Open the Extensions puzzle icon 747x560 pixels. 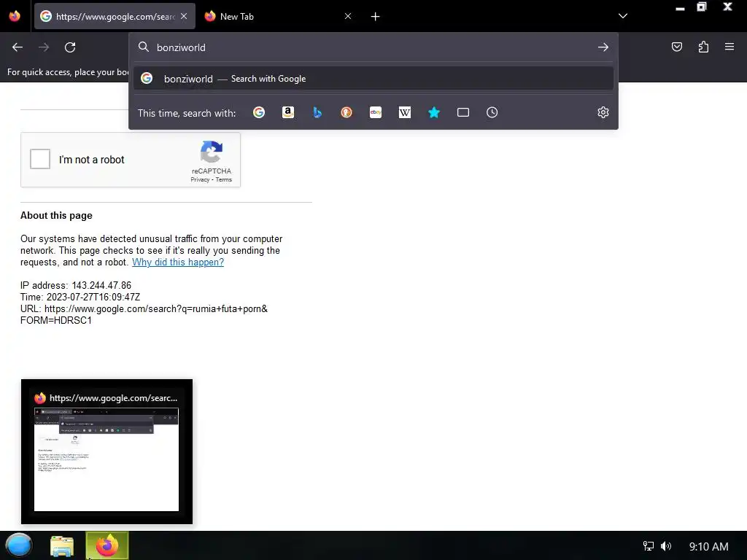703,47
